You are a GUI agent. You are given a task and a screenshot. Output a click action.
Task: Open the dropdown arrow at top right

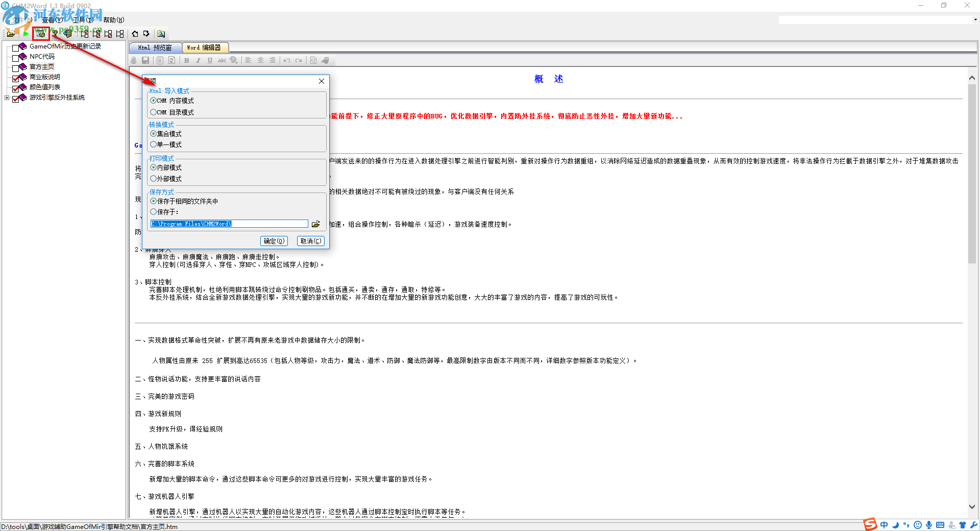(975, 20)
